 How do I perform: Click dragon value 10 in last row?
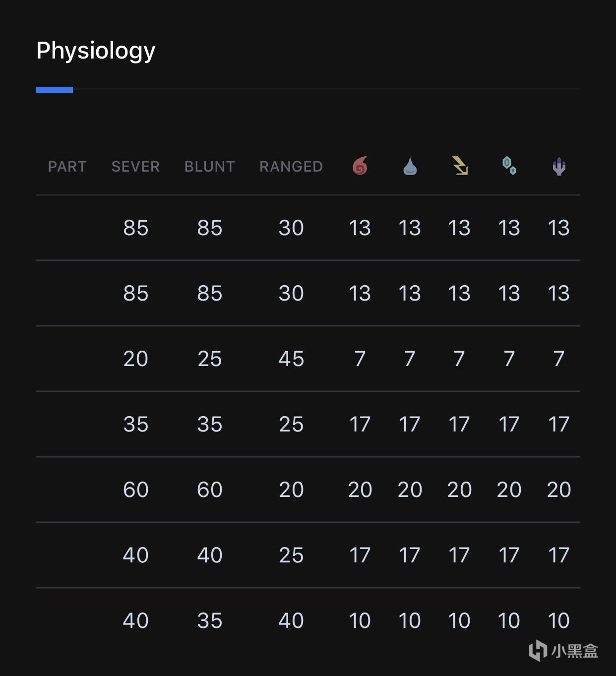point(559,621)
